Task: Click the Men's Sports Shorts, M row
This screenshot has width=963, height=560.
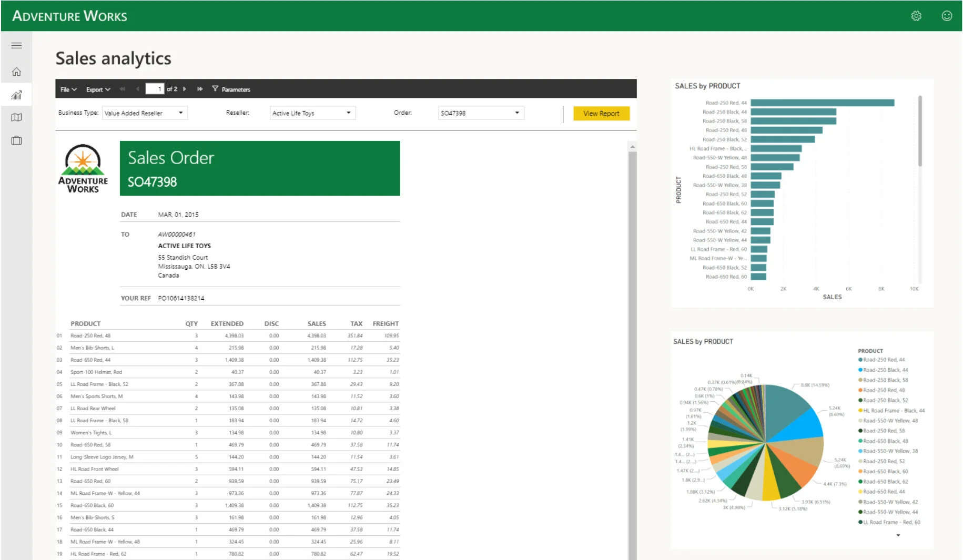Action: pyautogui.click(x=228, y=396)
